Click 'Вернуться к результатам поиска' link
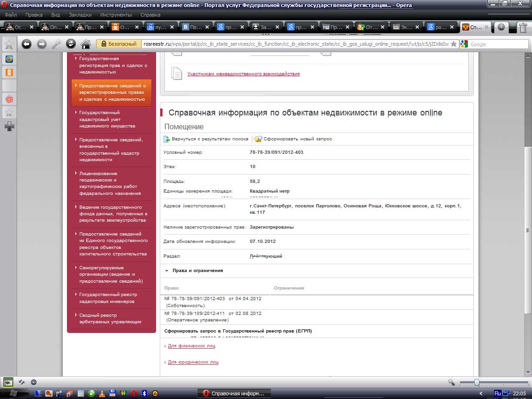Screen dimensions: 532x399 pos(210,139)
